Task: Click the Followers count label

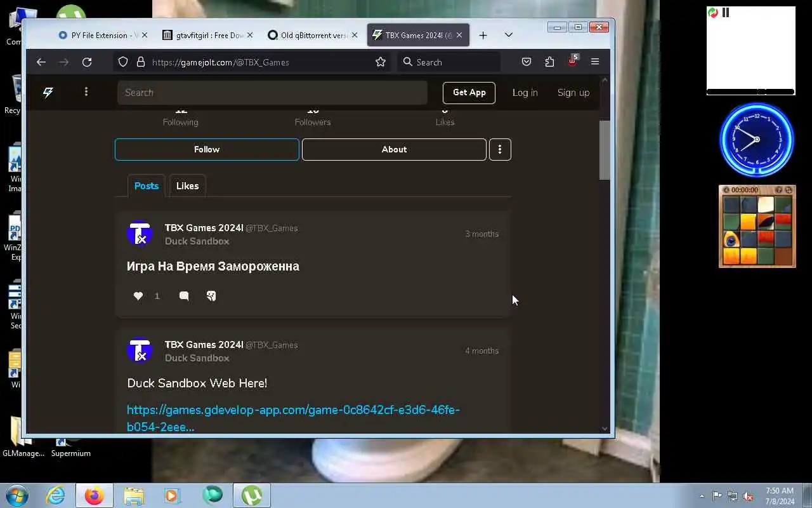Action: [313, 122]
